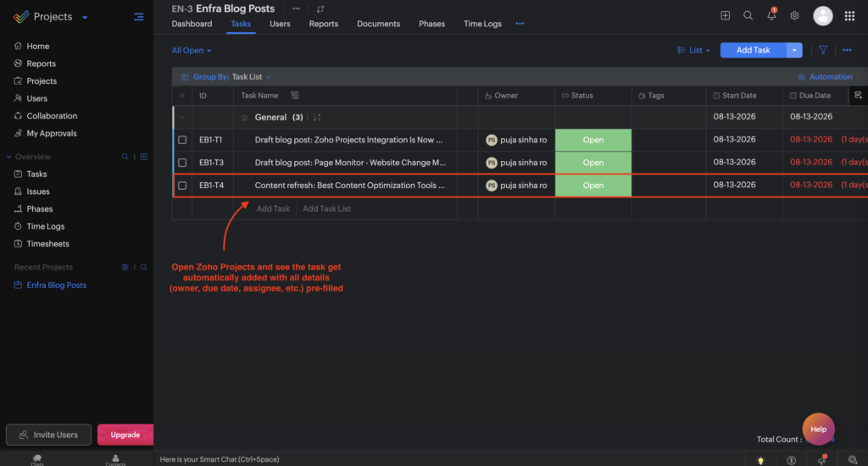Check the EB1-T1 task checkbox
The height and width of the screenshot is (466, 868).
click(x=182, y=140)
